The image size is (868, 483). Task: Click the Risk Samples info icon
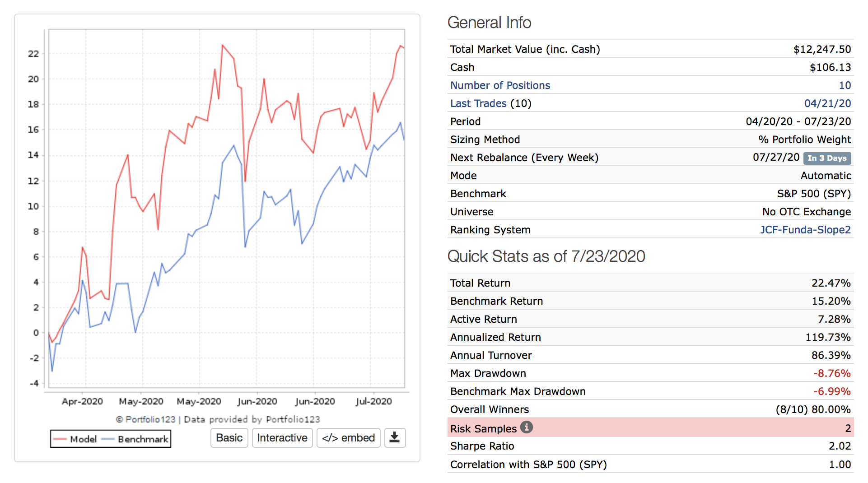coord(526,427)
